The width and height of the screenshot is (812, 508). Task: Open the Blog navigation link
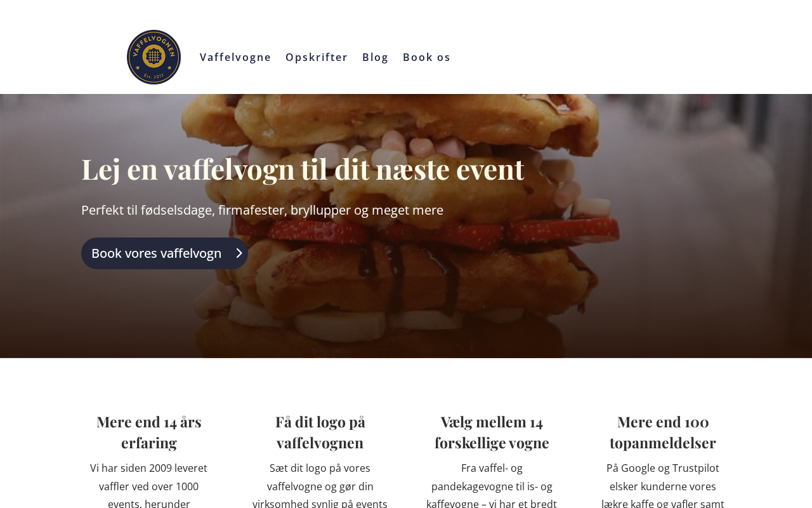tap(376, 57)
